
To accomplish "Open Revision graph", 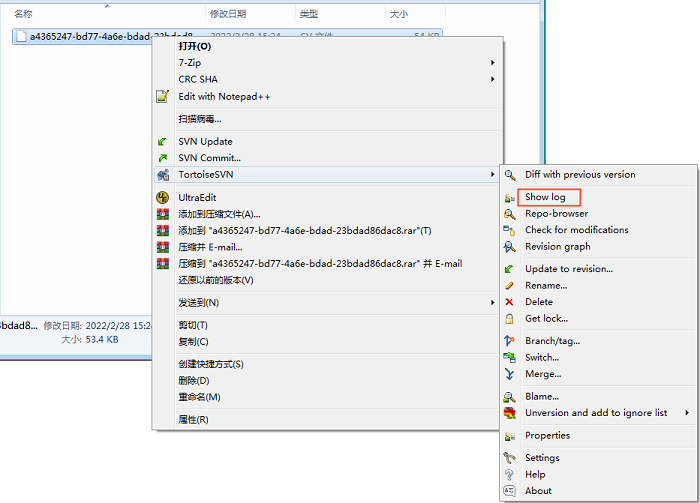I will coord(557,247).
